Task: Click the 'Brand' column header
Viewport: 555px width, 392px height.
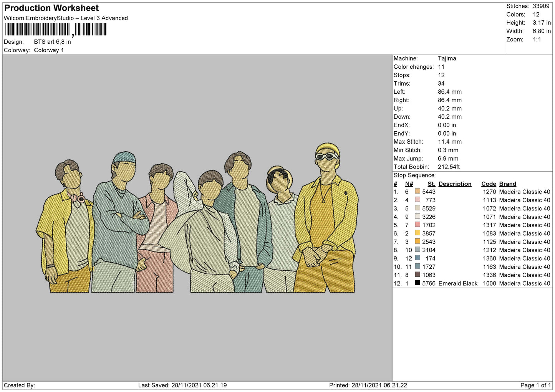Action: tap(508, 184)
